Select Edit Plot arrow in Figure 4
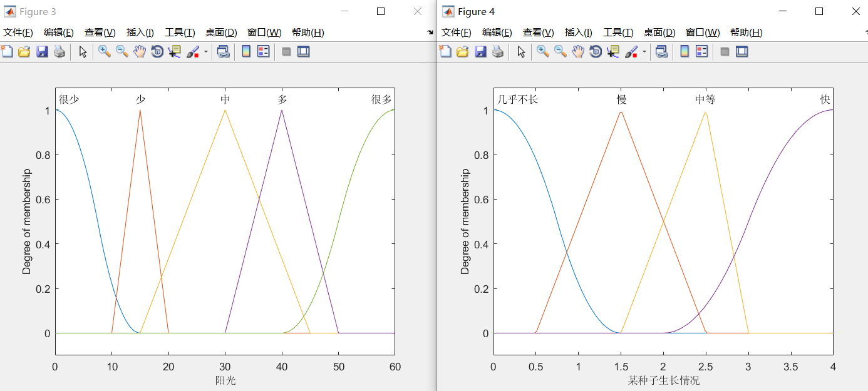This screenshot has width=868, height=391. 521,52
